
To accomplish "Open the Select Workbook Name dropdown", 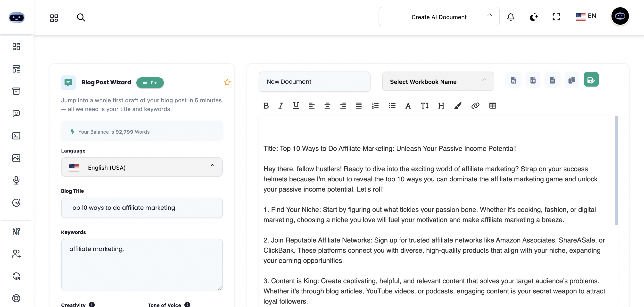I will pyautogui.click(x=438, y=81).
